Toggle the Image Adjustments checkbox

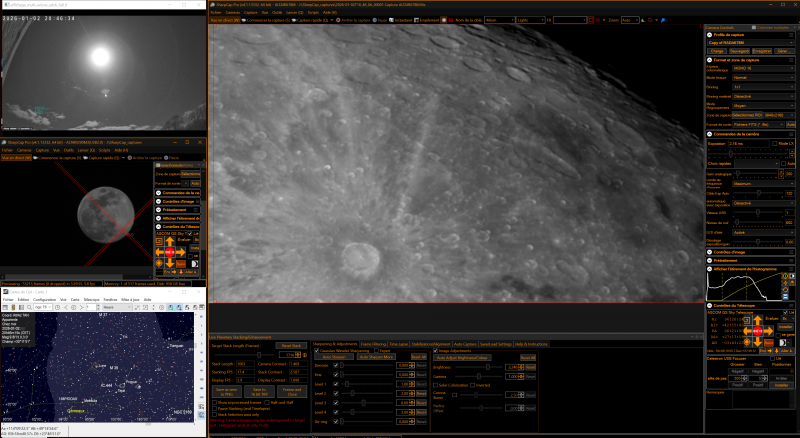pyautogui.click(x=435, y=351)
